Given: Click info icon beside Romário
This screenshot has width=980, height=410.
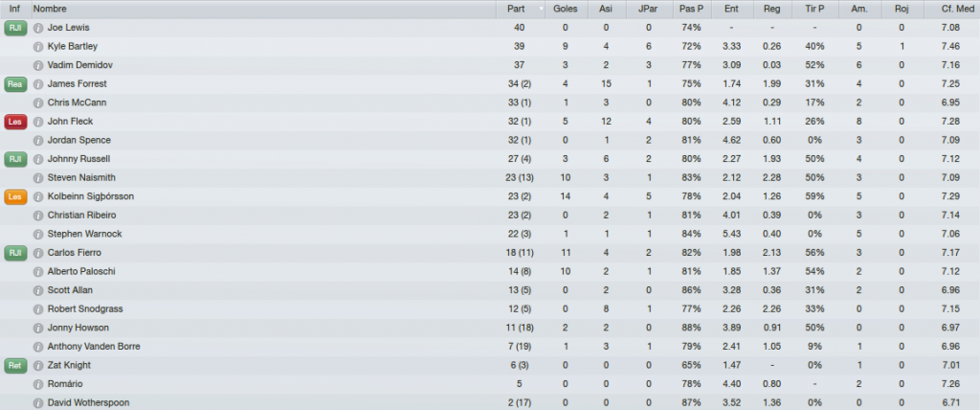Looking at the screenshot, I should tap(38, 384).
